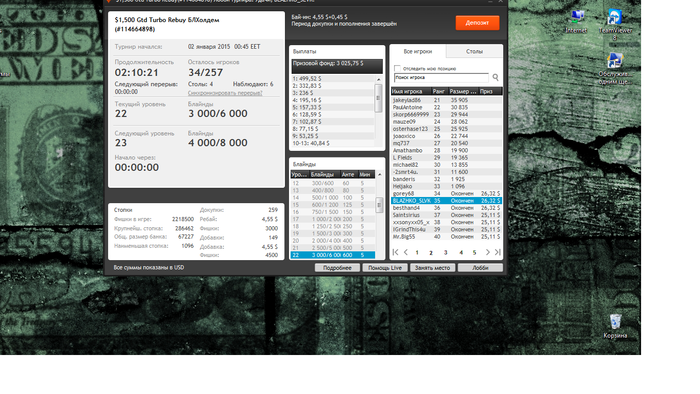Jump to first page of players
The image size is (700, 394).
click(396, 253)
